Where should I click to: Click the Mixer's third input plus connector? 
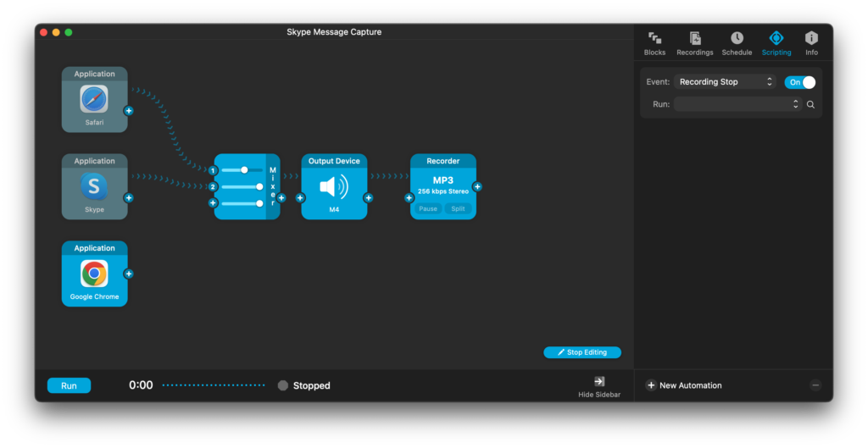click(213, 203)
